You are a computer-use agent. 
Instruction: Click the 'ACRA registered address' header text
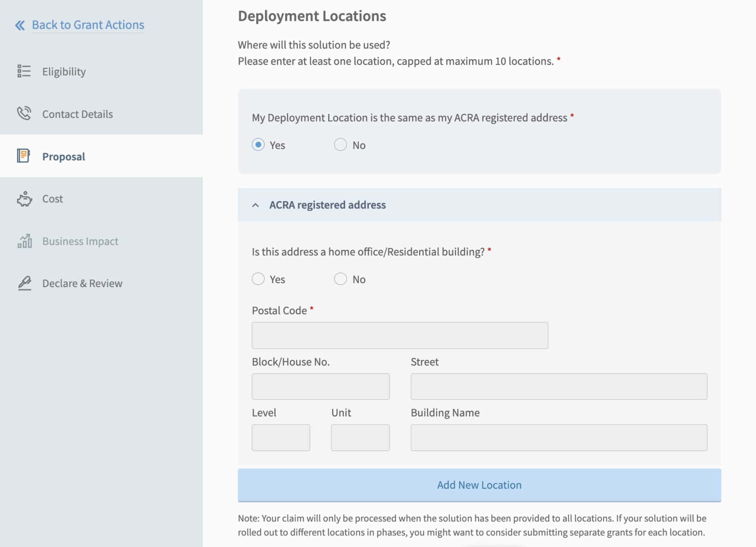point(328,205)
